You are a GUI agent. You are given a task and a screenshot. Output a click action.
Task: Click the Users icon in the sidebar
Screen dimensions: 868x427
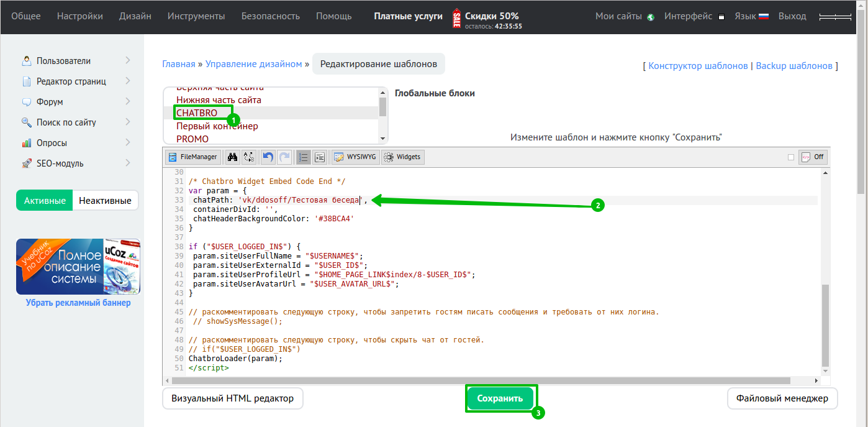coord(27,61)
